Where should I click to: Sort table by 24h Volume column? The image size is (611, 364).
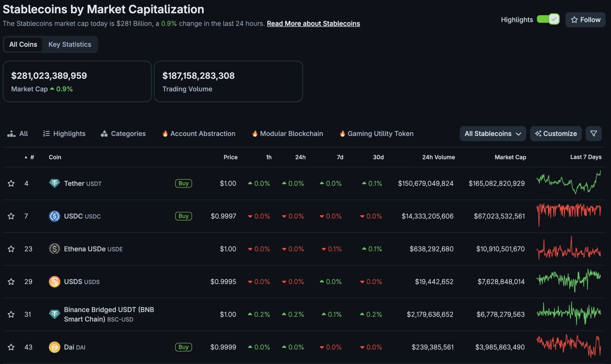pyautogui.click(x=438, y=157)
